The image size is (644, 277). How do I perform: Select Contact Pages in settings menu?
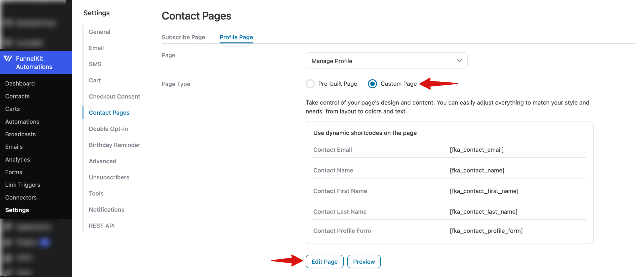tap(109, 113)
